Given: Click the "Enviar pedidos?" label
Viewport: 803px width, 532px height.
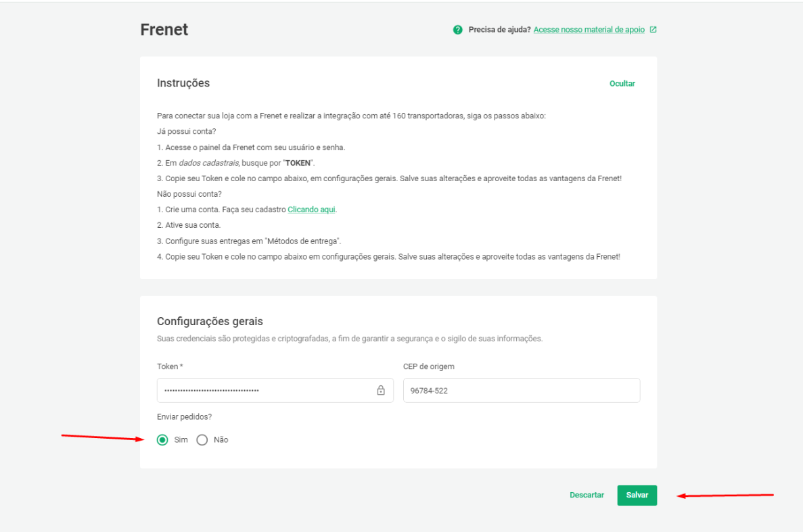Looking at the screenshot, I should pyautogui.click(x=184, y=416).
